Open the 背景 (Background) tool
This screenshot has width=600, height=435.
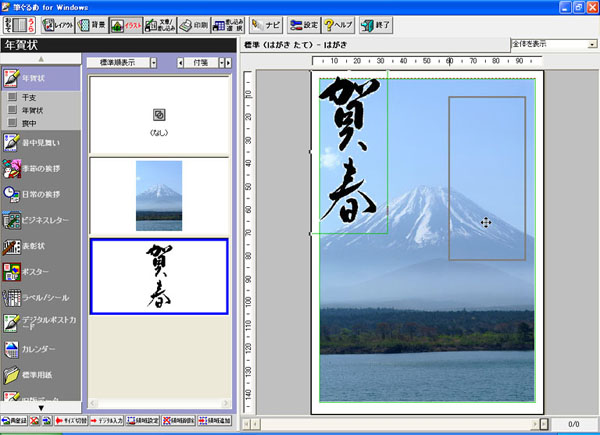coord(91,24)
